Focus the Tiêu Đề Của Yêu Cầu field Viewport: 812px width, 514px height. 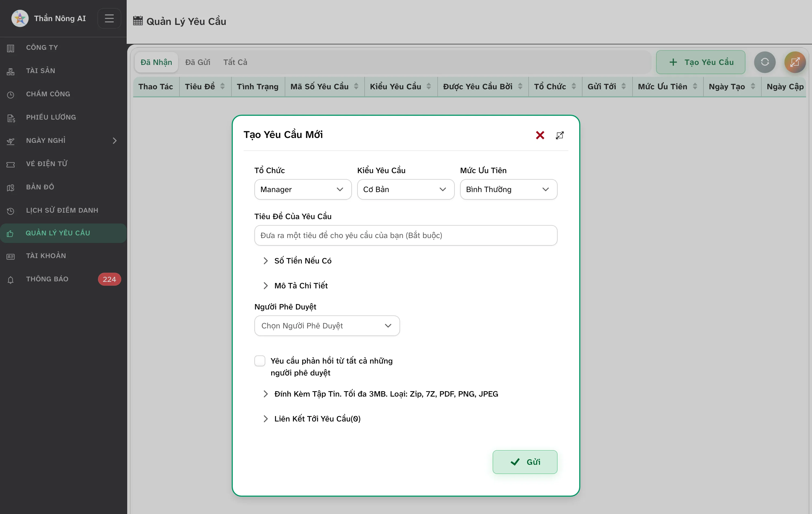[x=406, y=235]
